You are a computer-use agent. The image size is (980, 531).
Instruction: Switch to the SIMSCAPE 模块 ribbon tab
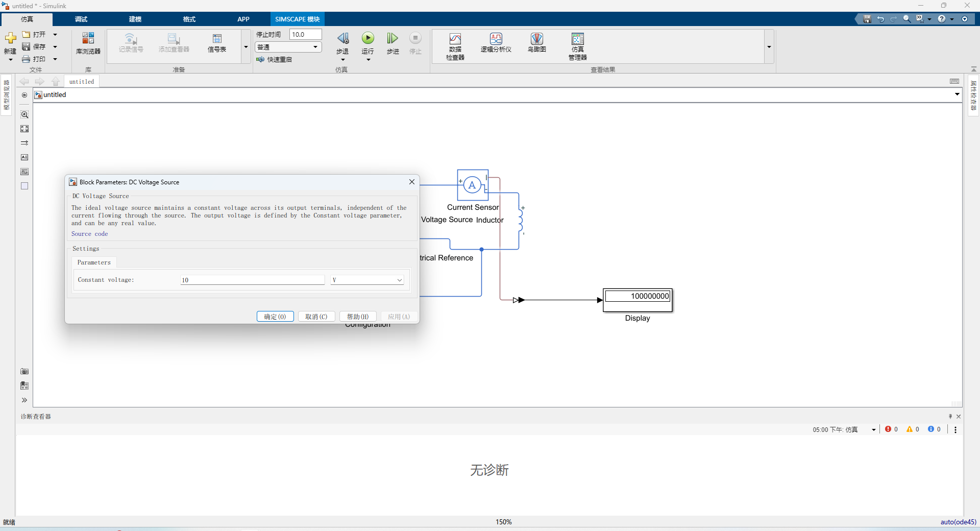tap(298, 19)
